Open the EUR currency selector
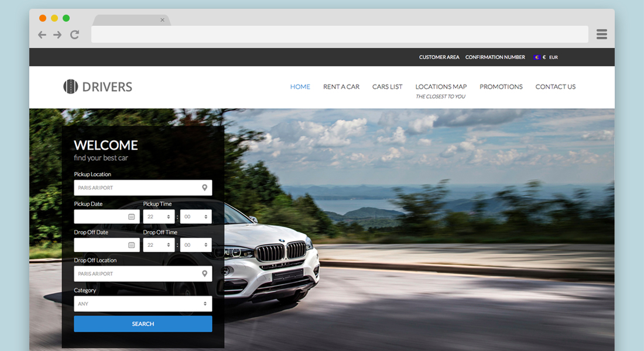This screenshot has height=351, width=644. click(546, 57)
